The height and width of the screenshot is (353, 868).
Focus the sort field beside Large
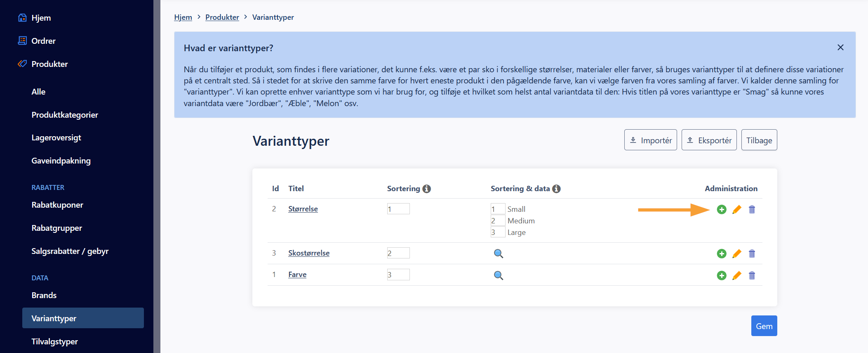(498, 232)
